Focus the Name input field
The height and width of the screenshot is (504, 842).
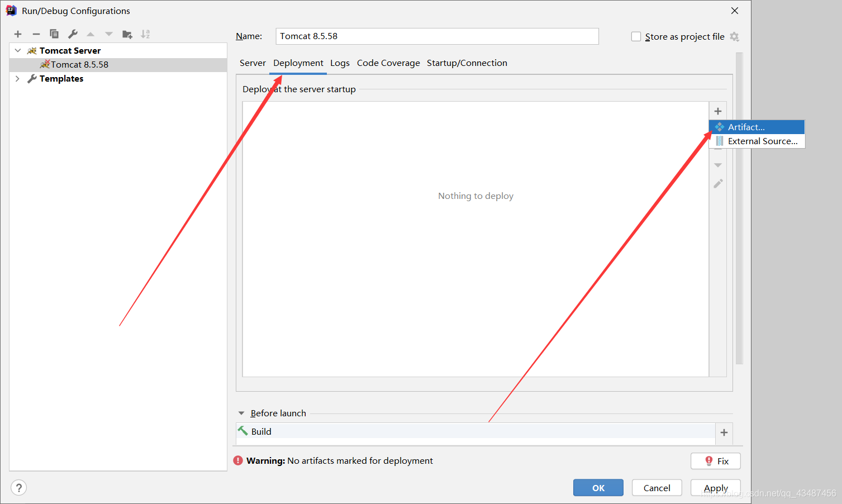pos(437,36)
